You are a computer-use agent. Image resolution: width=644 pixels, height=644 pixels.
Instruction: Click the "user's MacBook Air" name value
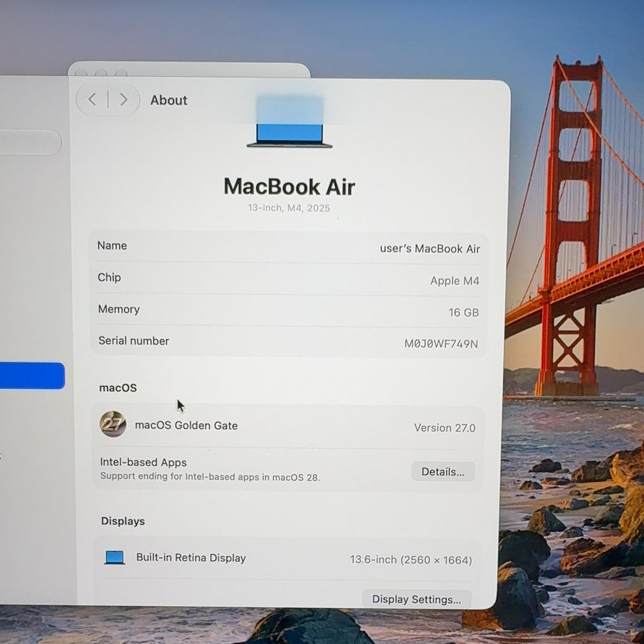point(430,248)
